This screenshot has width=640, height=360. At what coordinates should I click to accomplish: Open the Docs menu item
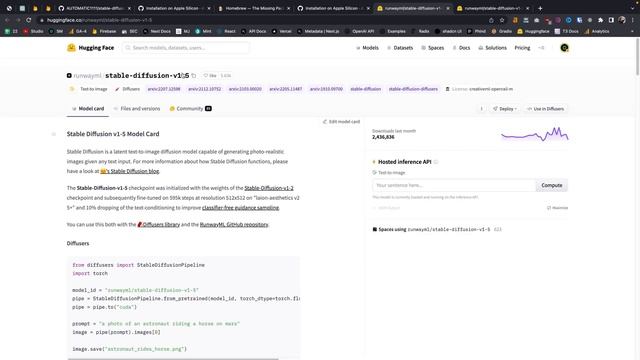461,48
